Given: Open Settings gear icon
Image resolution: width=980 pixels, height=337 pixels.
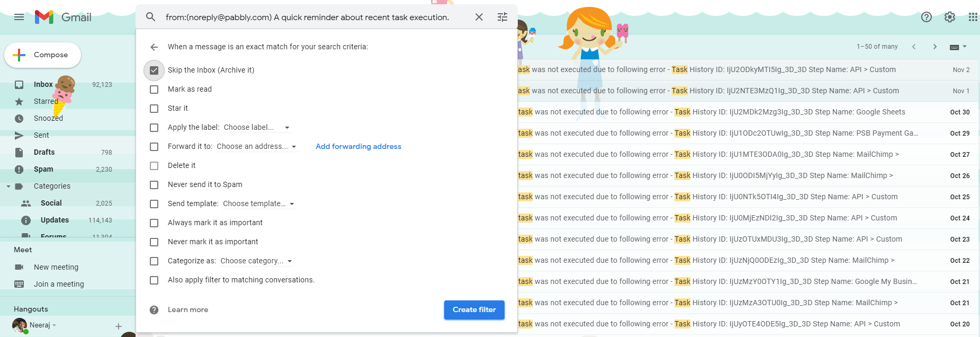Looking at the screenshot, I should pyautogui.click(x=950, y=17).
